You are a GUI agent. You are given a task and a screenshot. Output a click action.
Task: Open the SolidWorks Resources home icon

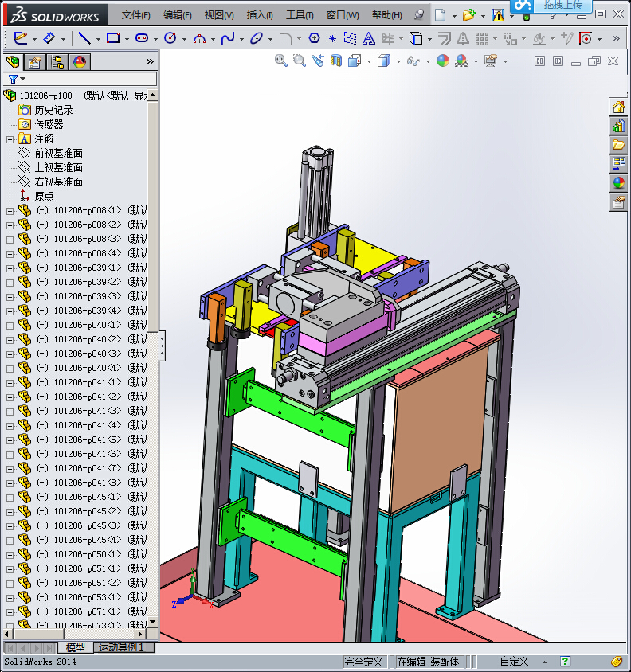(x=618, y=107)
